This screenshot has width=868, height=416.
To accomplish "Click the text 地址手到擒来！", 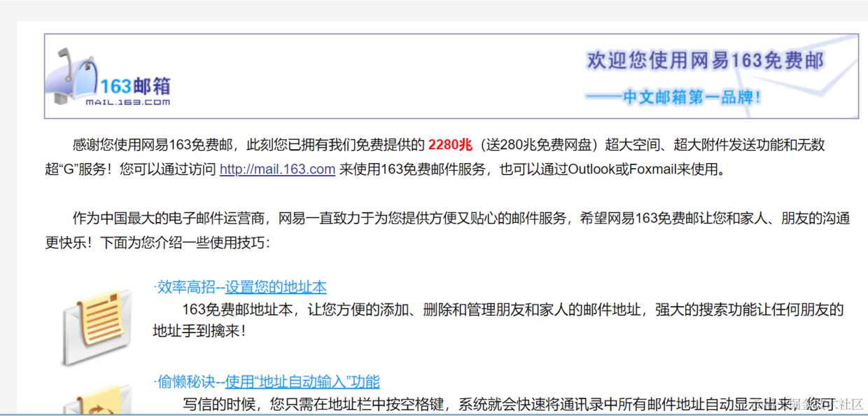I will (199, 331).
